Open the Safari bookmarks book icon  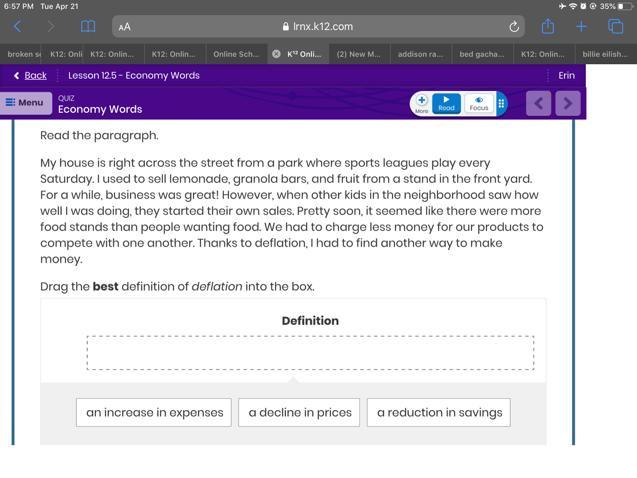point(88,26)
